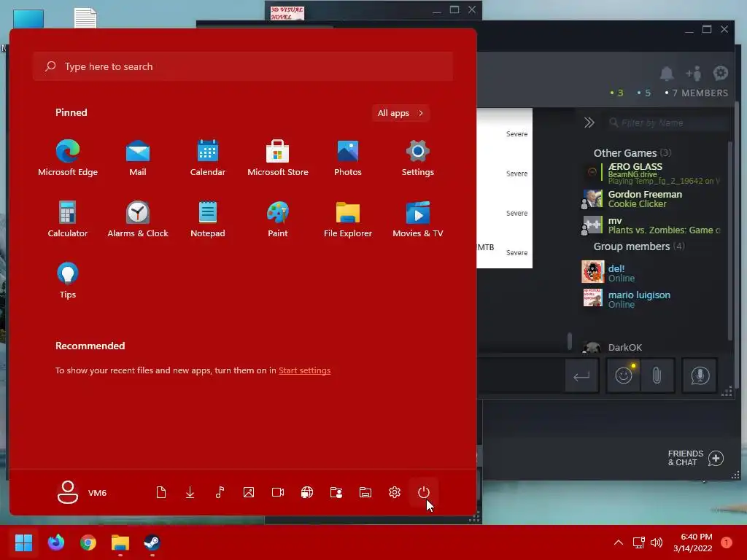747x560 pixels.
Task: Switch to Steam from the taskbar
Action: [152, 542]
